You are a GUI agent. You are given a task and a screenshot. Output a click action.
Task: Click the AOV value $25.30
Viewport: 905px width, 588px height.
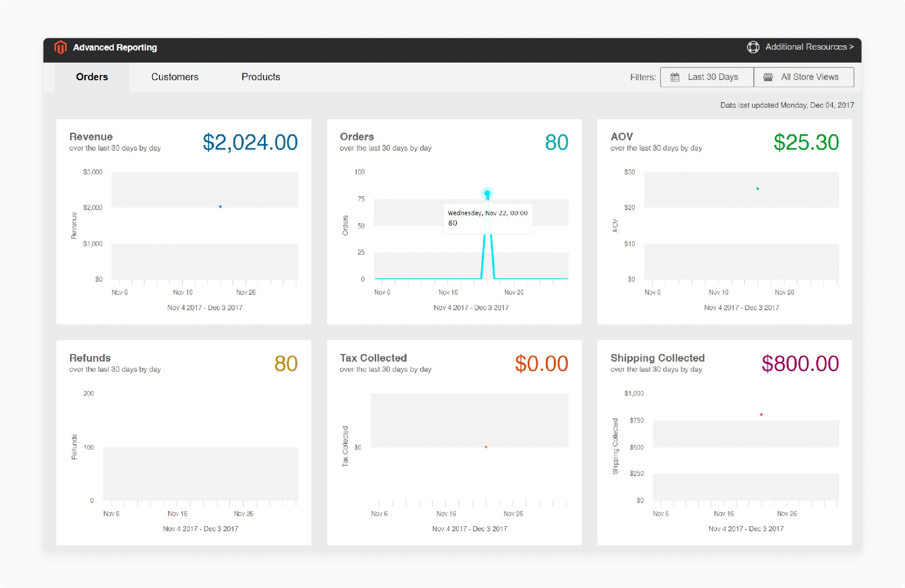click(806, 142)
